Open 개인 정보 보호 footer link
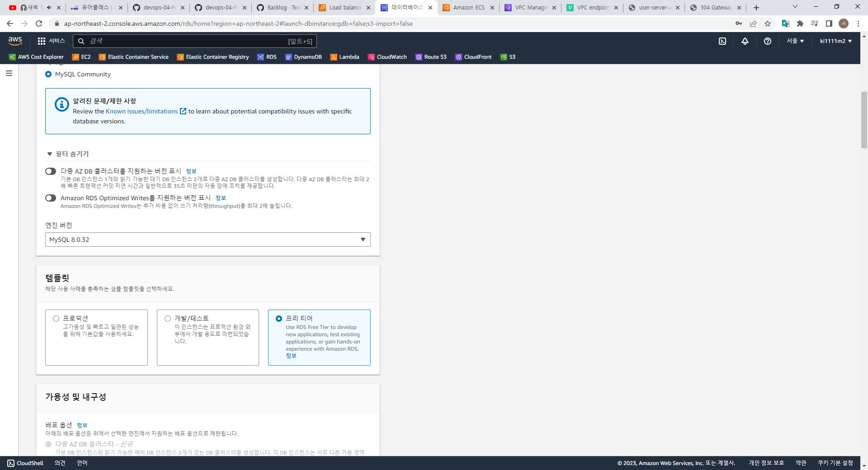Image resolution: width=868 pixels, height=470 pixels. click(766, 463)
